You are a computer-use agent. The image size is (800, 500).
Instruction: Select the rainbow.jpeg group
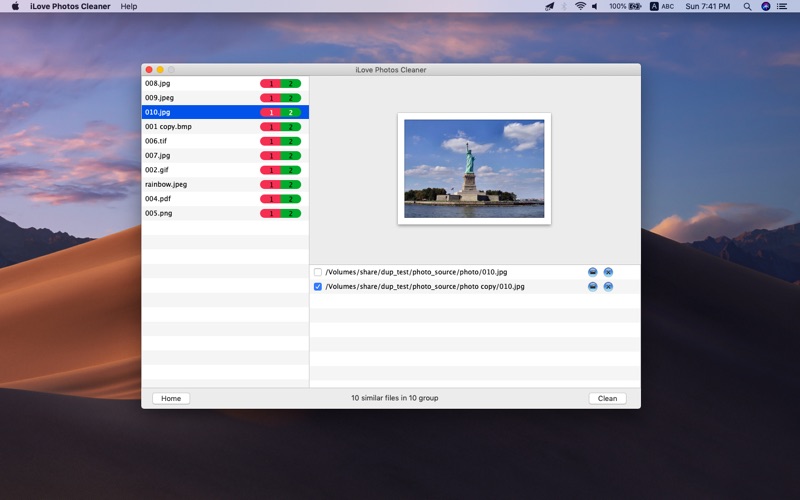(x=225, y=184)
